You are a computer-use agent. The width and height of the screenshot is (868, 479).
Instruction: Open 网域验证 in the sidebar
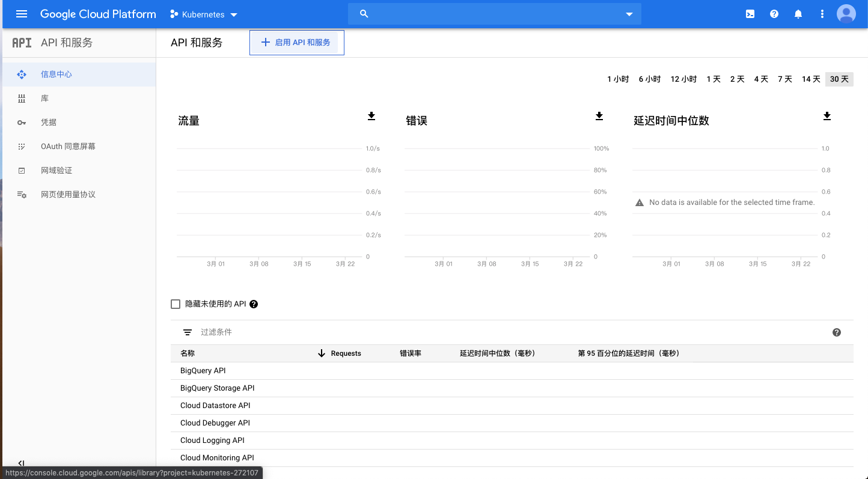click(78, 171)
